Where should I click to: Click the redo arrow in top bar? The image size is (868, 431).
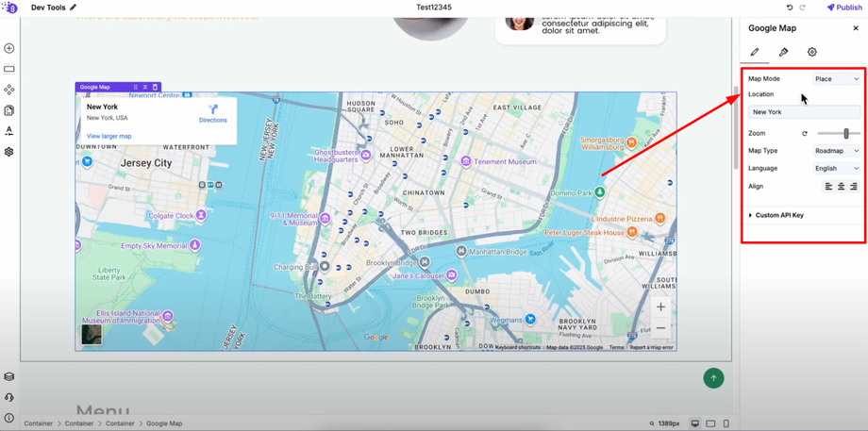802,8
